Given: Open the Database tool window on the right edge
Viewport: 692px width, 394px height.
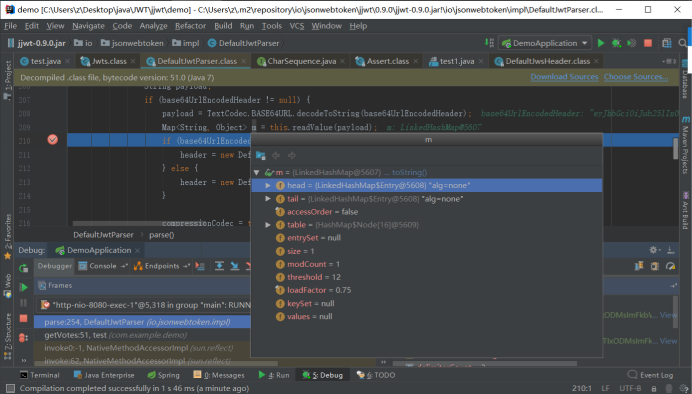Looking at the screenshot, I should coord(685,79).
